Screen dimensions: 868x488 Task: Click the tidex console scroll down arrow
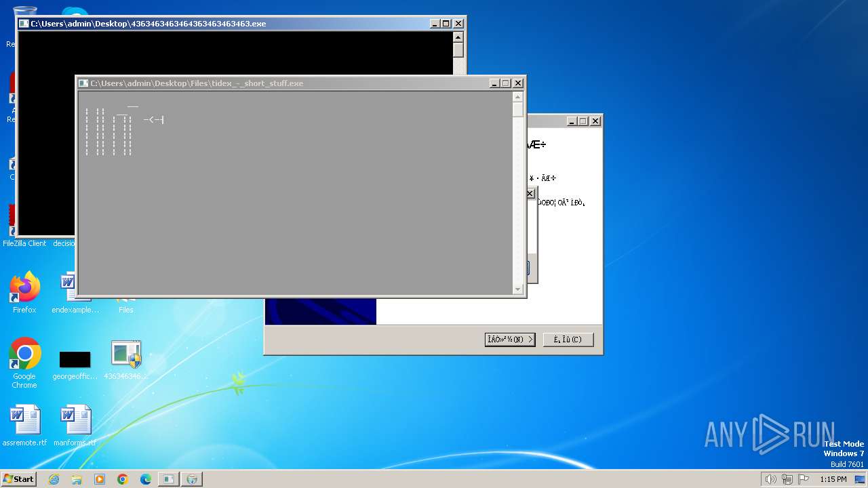coord(518,289)
